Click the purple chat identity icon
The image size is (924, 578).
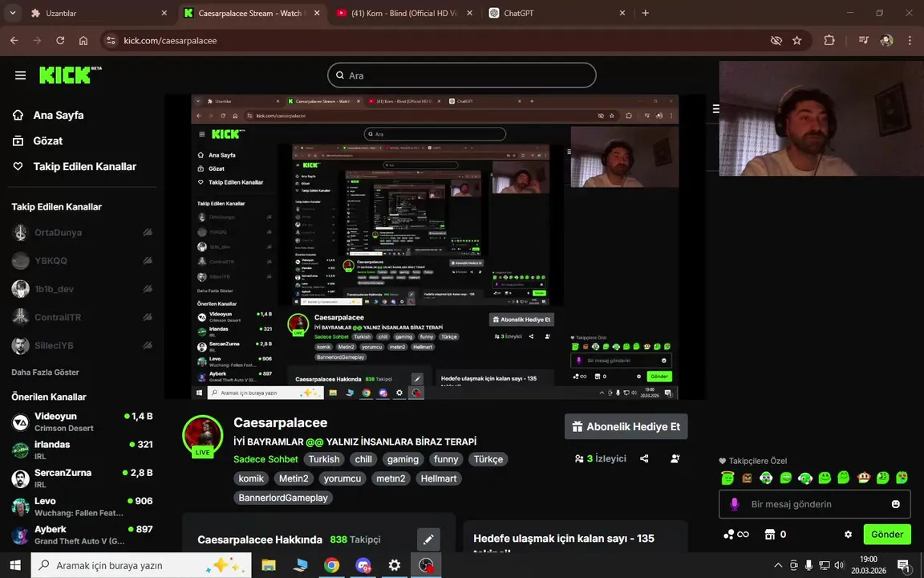(x=734, y=504)
